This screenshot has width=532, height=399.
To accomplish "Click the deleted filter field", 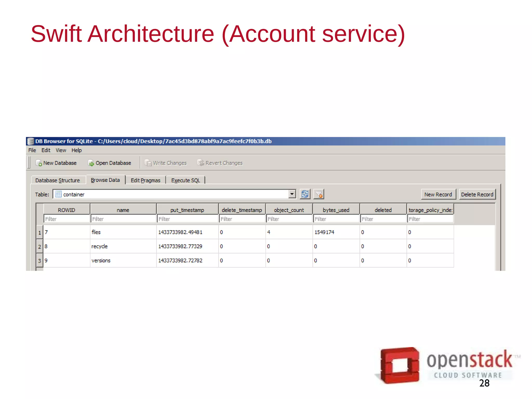I will click(x=383, y=219).
